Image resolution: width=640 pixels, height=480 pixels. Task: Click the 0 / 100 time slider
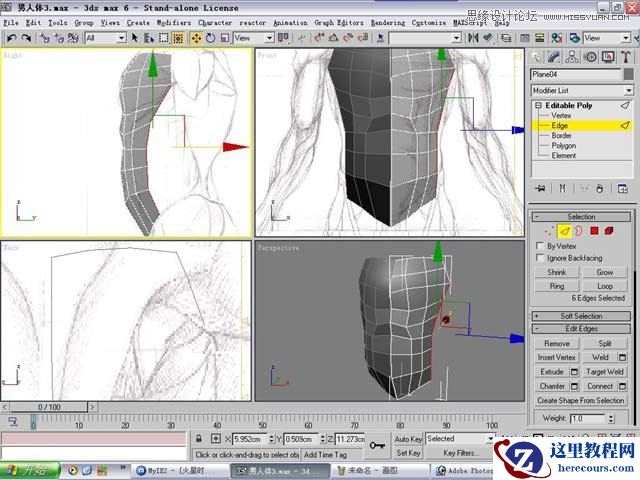[49, 407]
